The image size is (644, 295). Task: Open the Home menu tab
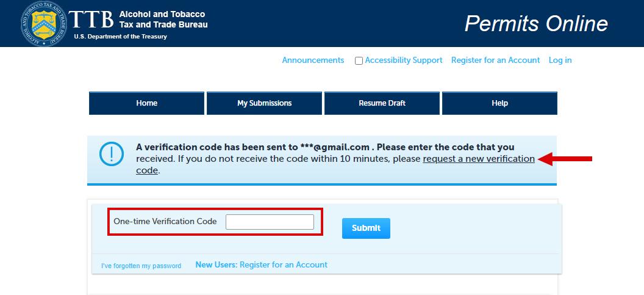pos(146,103)
